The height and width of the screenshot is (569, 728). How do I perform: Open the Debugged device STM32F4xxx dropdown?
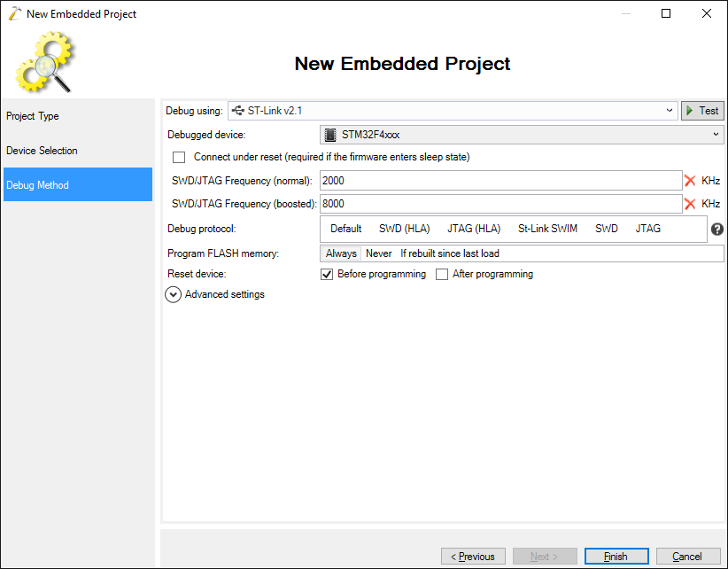(x=522, y=135)
